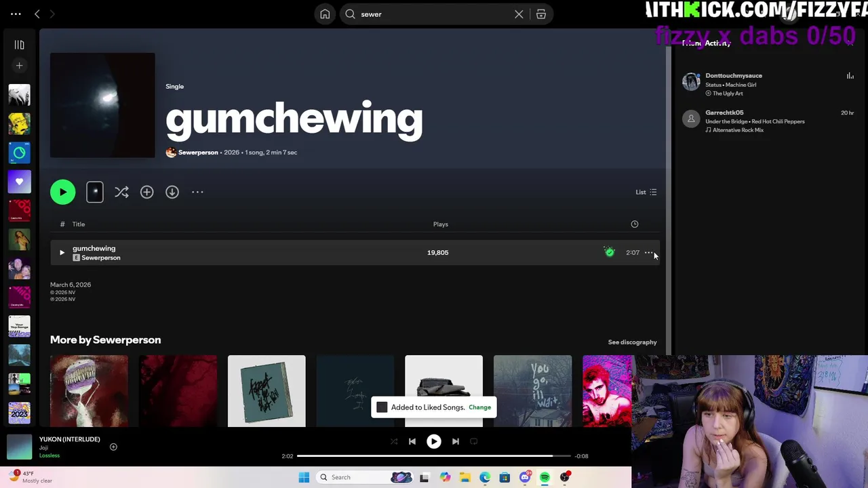Image resolution: width=868 pixels, height=488 pixels.
Task: Open Windows Start menu
Action: (x=304, y=477)
